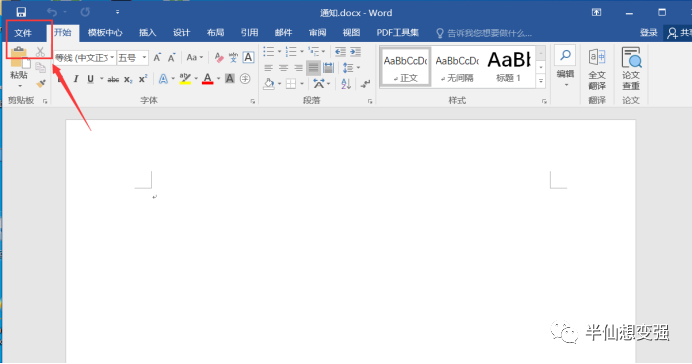The width and height of the screenshot is (692, 364).
Task: Click the enclosed character 字 icon
Action: (245, 79)
